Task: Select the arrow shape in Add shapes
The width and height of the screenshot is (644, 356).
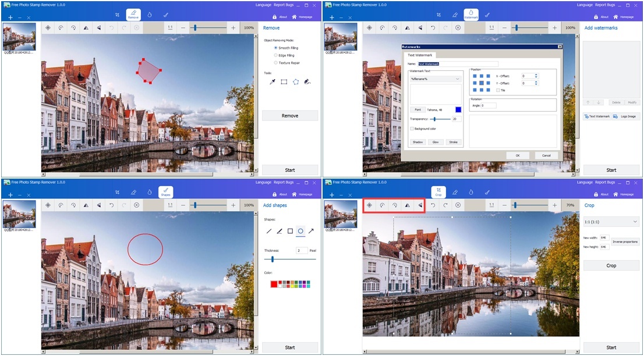Action: [x=311, y=231]
